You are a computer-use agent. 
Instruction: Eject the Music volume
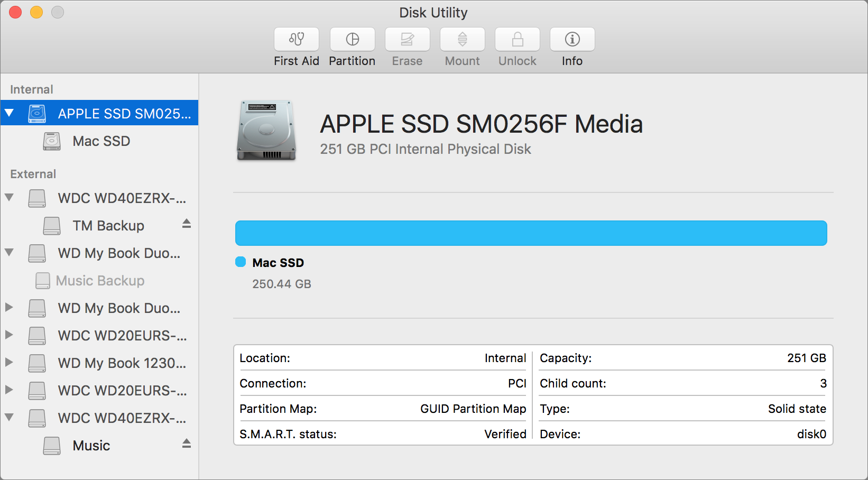186,445
